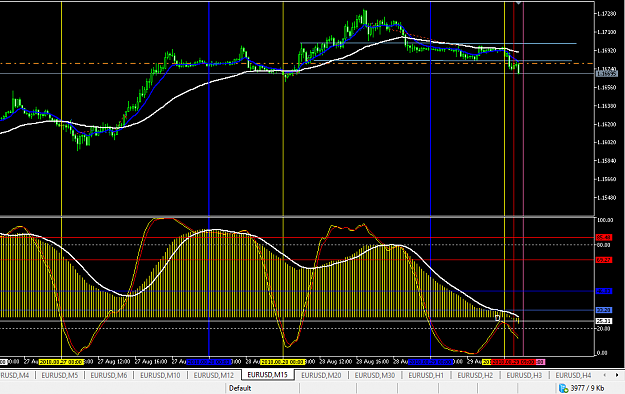This screenshot has height=394, width=625.
Task: Click the 27 Aug 16:00 time axis label
Action: pos(151,362)
